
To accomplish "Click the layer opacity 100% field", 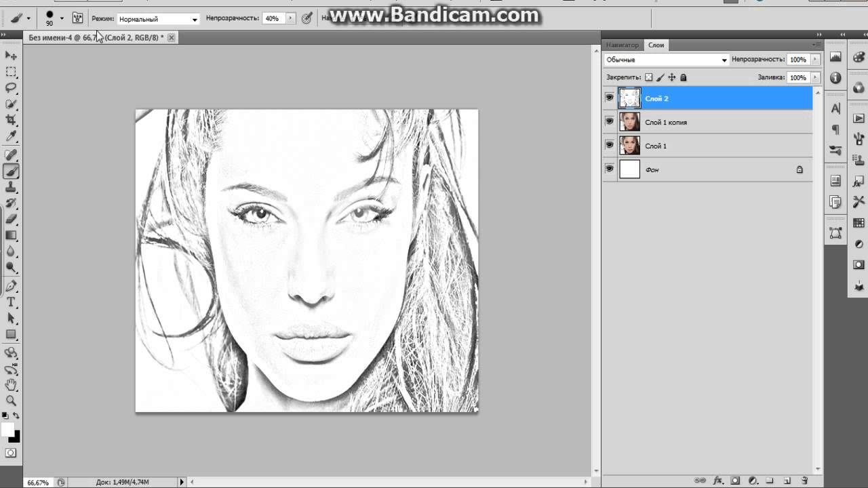I will (x=798, y=60).
